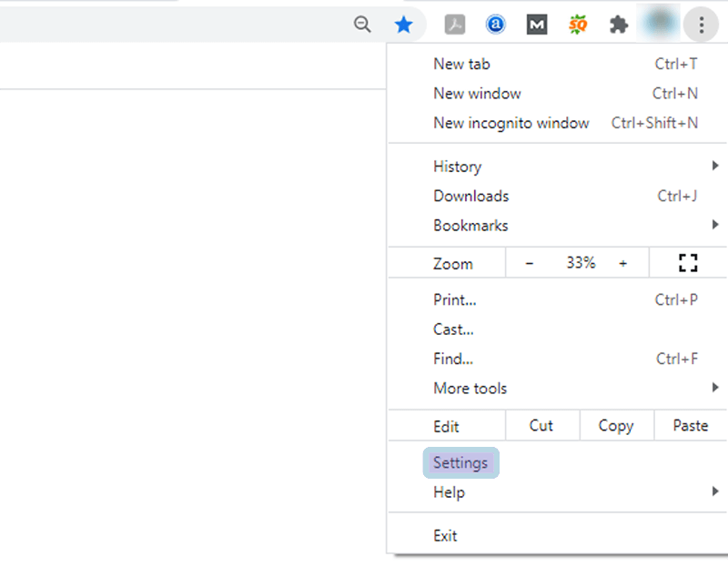Click the three-dot Chrome menu icon
This screenshot has width=728, height=567.
tap(701, 25)
